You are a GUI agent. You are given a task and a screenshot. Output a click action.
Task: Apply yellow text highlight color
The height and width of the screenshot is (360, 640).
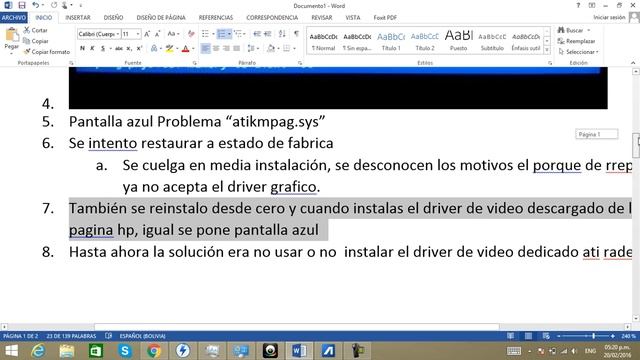(x=169, y=49)
